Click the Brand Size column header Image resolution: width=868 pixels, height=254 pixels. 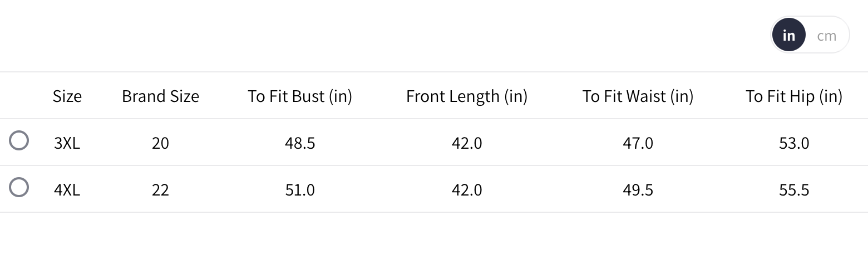click(160, 96)
